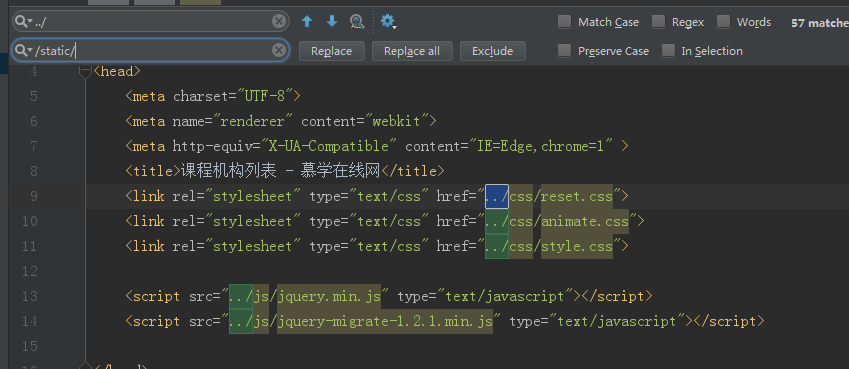
Task: Clear the '../' search field text
Action: (x=278, y=22)
